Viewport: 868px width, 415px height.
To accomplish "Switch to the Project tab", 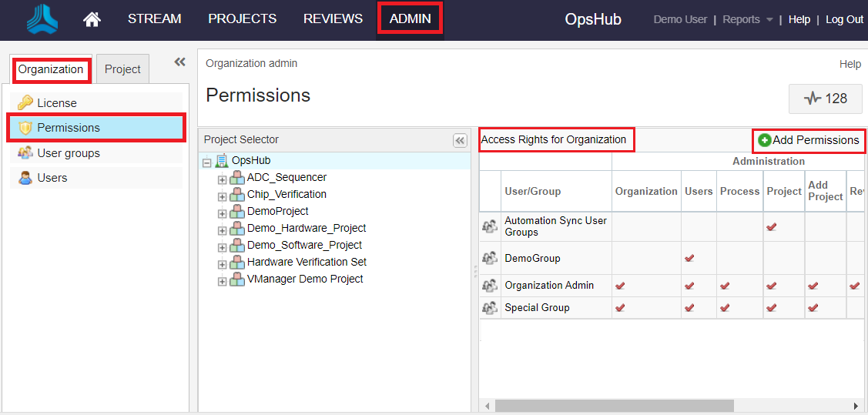I will [122, 69].
